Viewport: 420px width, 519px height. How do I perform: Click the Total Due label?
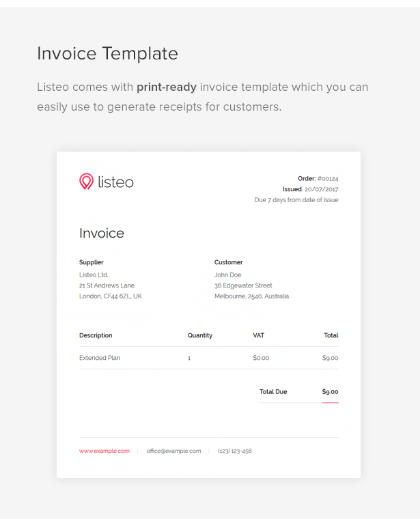point(273,392)
